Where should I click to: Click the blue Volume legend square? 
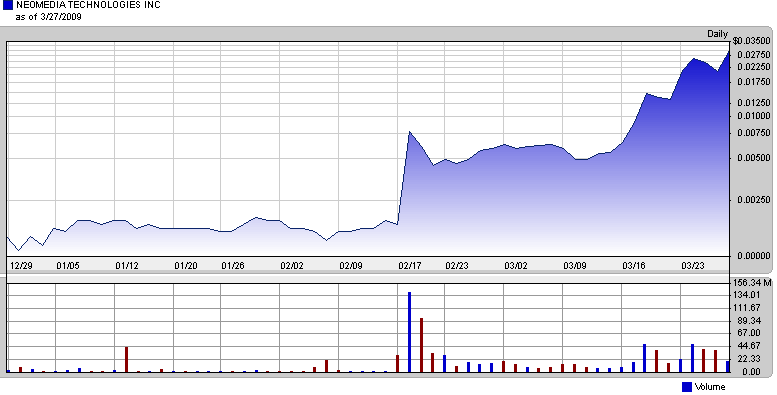point(687,387)
